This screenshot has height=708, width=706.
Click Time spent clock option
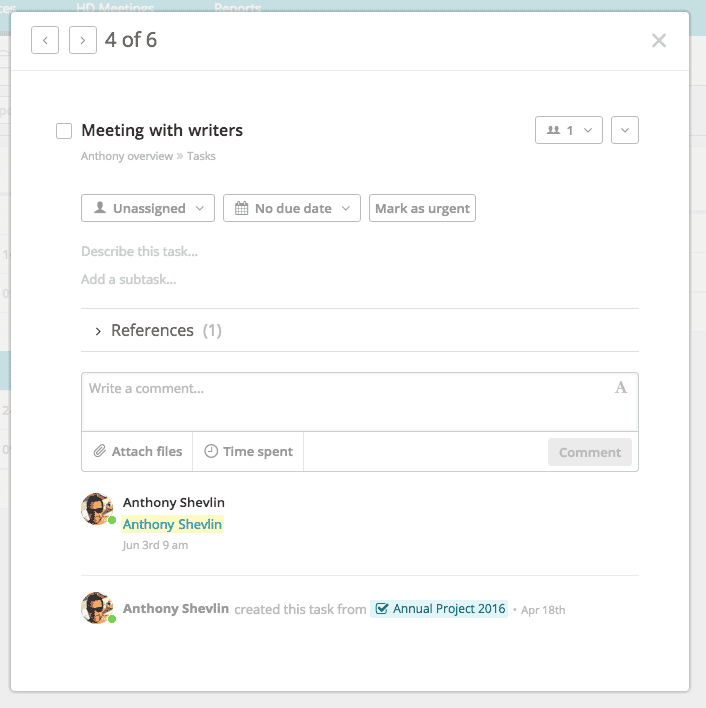click(x=248, y=451)
